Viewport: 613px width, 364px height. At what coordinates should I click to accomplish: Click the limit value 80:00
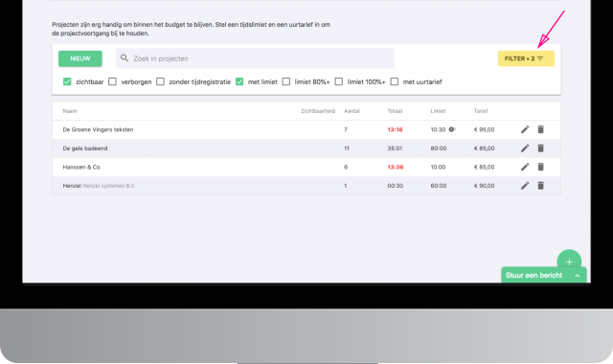(x=439, y=148)
